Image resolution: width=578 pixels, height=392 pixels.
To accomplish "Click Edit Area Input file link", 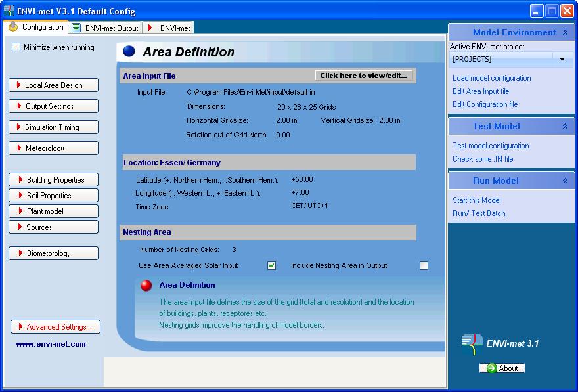I will pos(481,91).
